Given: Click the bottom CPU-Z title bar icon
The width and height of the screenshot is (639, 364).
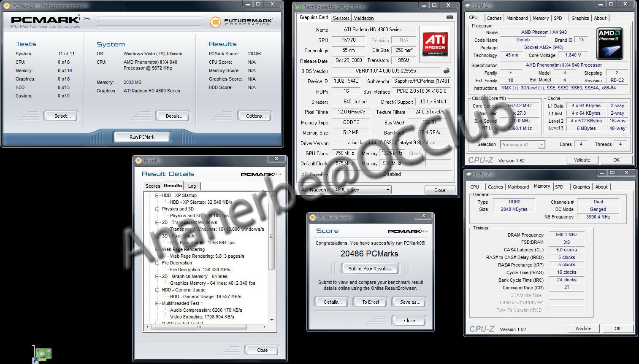Looking at the screenshot, I should tap(469, 174).
